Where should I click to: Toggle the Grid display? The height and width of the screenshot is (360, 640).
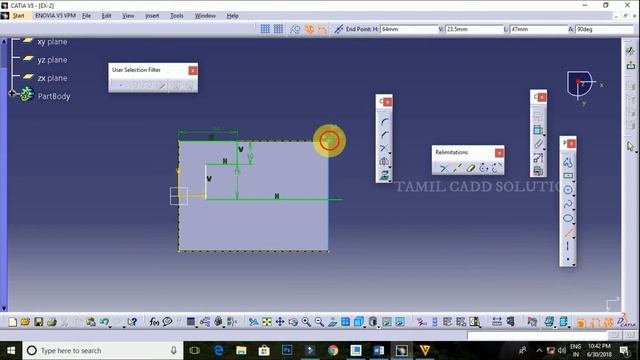(x=265, y=29)
